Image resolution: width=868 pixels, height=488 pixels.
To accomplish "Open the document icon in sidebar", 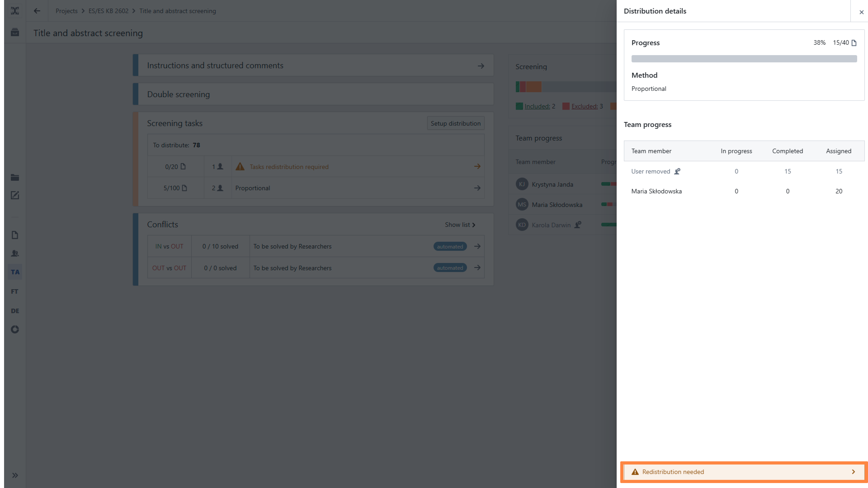I will click(15, 235).
